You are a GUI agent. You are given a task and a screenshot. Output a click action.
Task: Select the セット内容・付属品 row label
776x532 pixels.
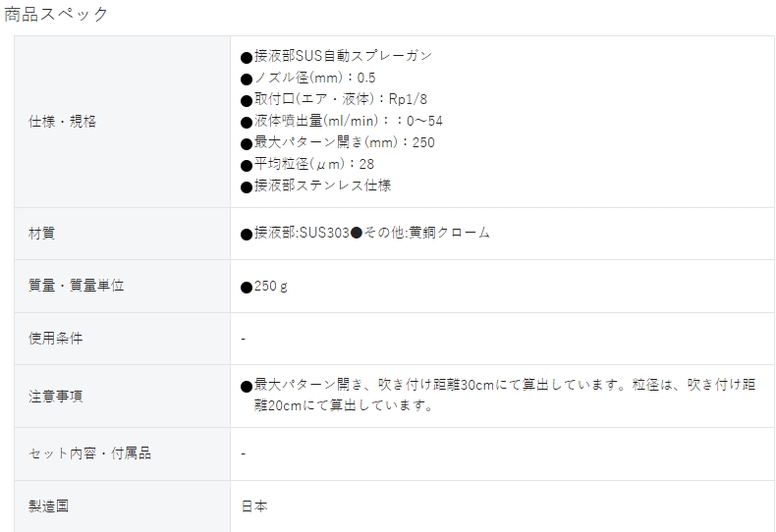tap(89, 453)
